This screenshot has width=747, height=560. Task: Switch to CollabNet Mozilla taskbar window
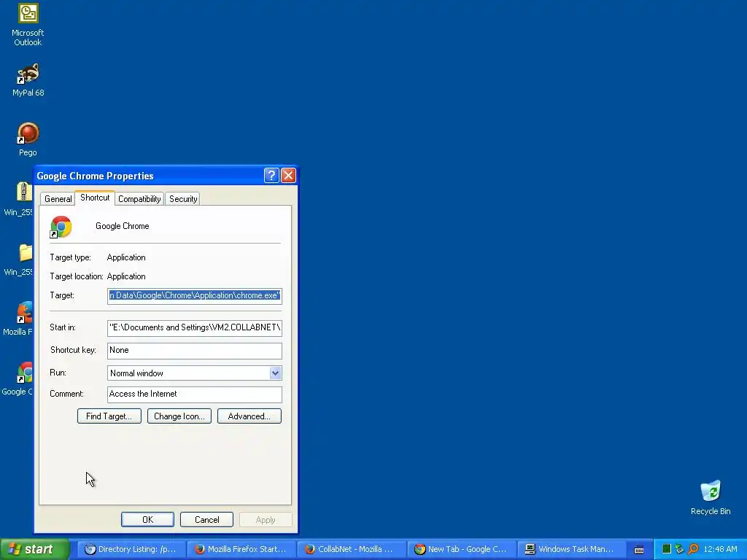click(351, 549)
